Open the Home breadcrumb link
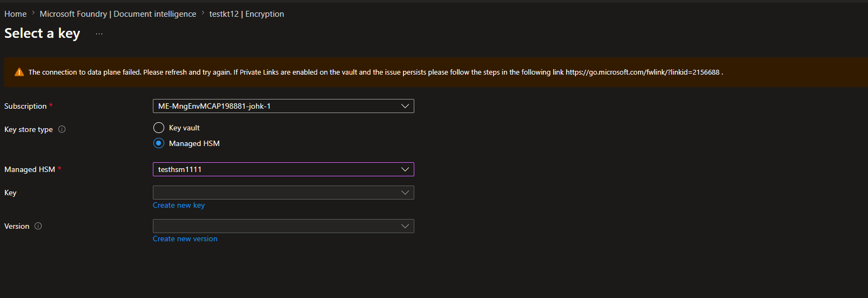Image resolution: width=868 pixels, height=298 pixels. [15, 14]
